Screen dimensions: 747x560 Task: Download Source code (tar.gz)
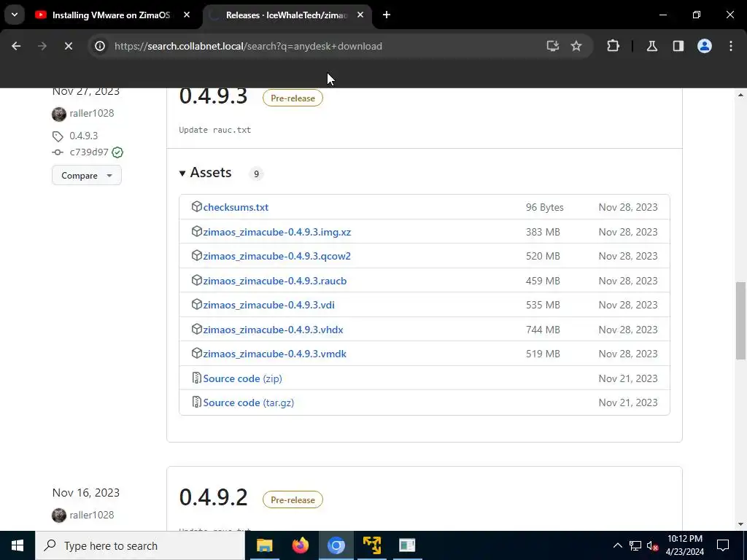coord(248,402)
